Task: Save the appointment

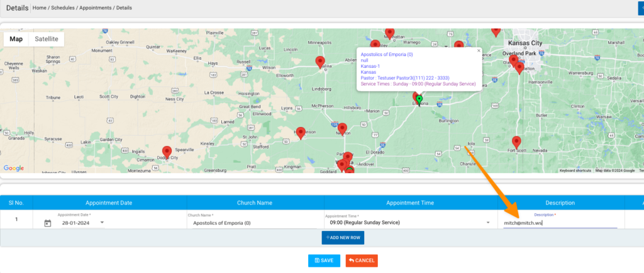Action: (x=324, y=260)
